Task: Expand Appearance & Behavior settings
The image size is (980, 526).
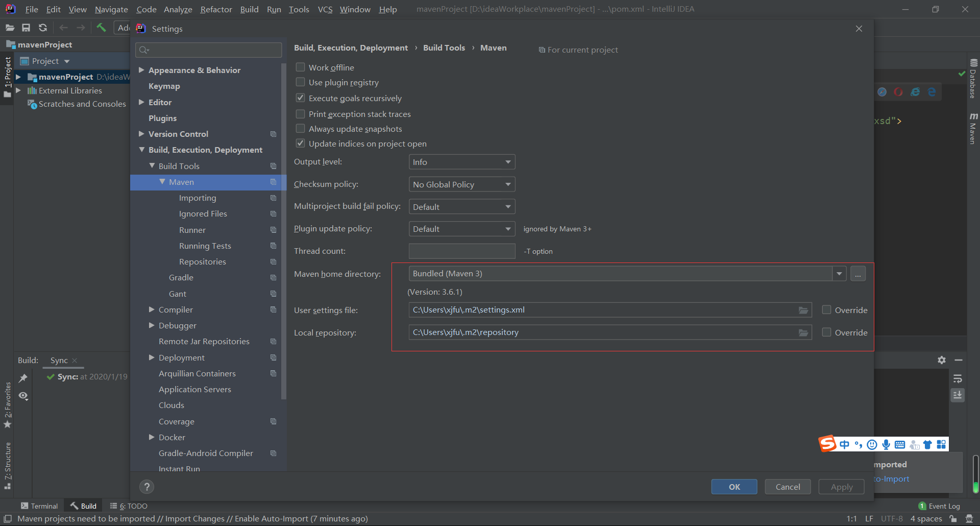Action: [x=141, y=70]
